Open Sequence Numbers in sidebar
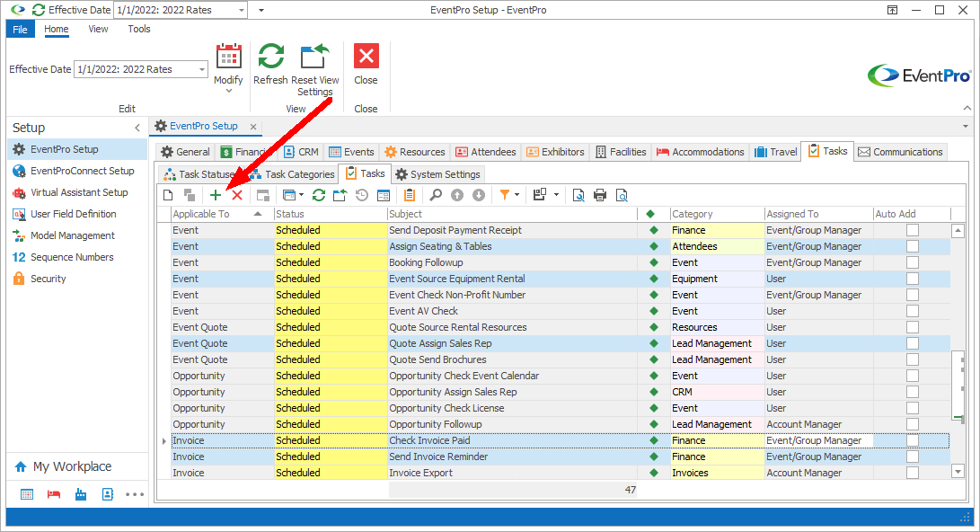The width and height of the screenshot is (980, 532). (x=77, y=257)
